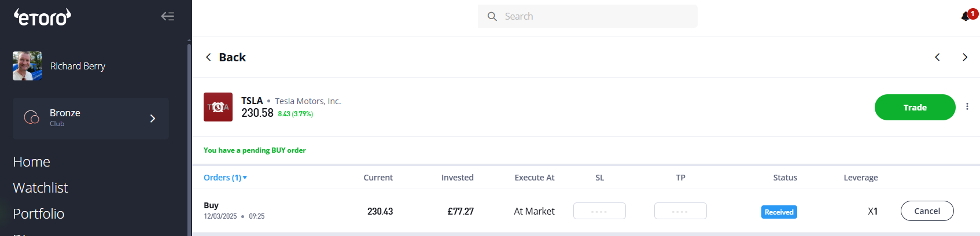Click the Search input field
The image size is (980, 236).
point(596,17)
